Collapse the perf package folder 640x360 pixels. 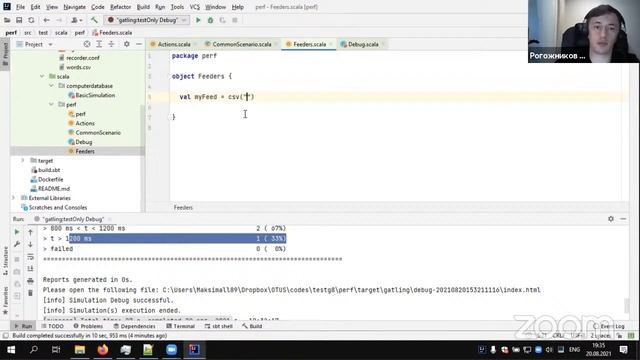[x=51, y=104]
